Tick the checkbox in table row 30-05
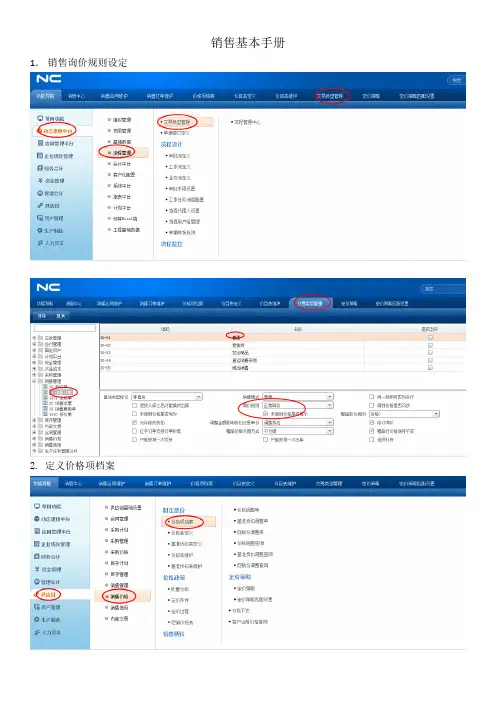This screenshot has width=496, height=702. (x=430, y=368)
